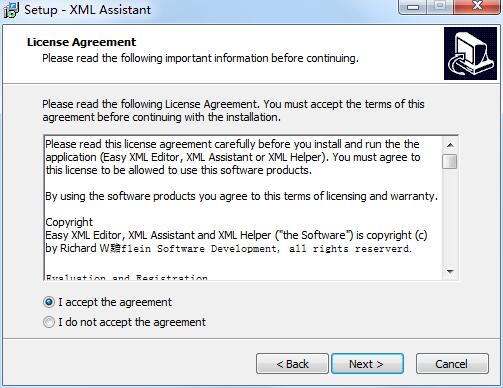503x388 pixels.
Task: Click the partially visible 'Evaluation and Registration' line
Action: coord(127,277)
